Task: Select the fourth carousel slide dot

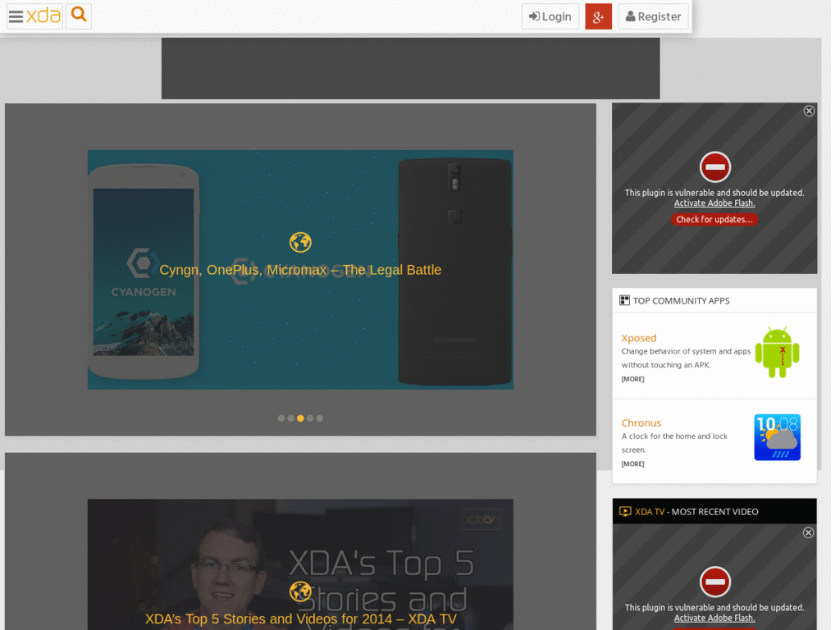Action: [310, 418]
